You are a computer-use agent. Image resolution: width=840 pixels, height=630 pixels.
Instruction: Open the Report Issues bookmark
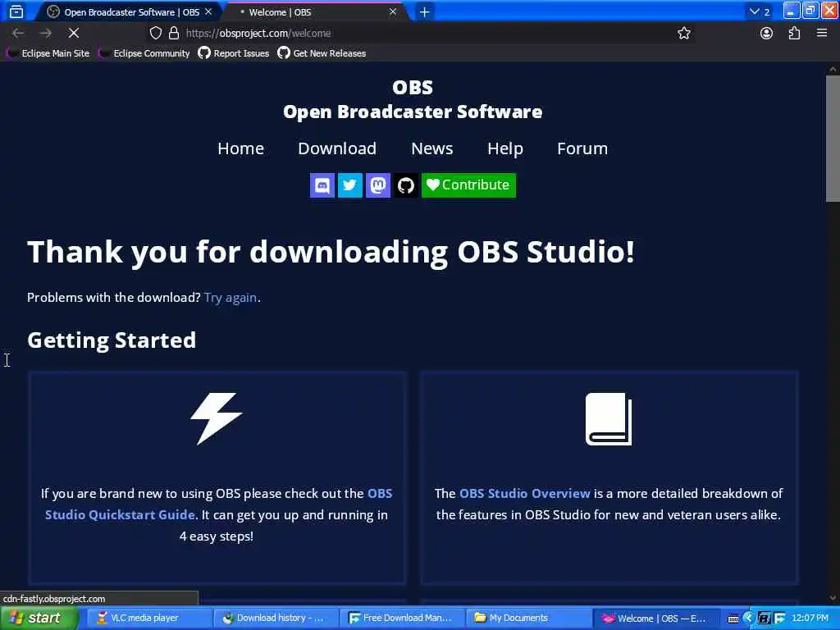click(234, 53)
